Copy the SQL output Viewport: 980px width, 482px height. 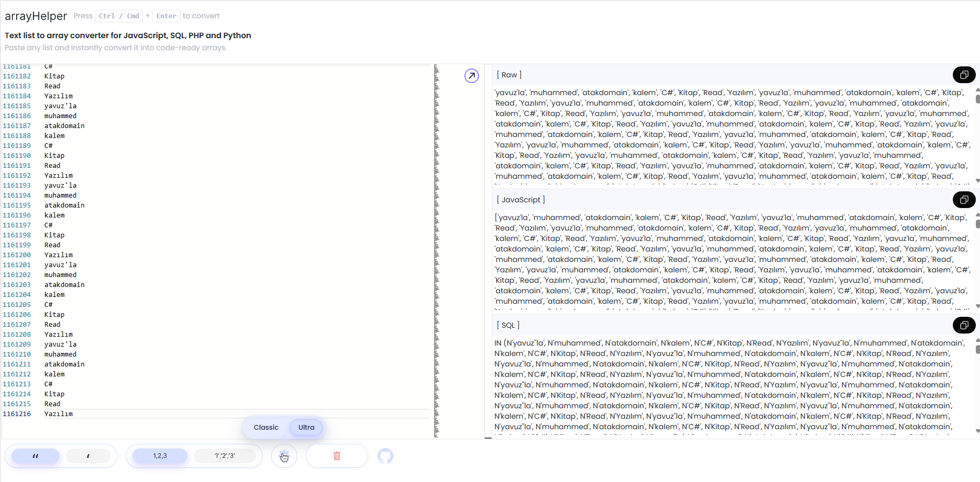(964, 325)
